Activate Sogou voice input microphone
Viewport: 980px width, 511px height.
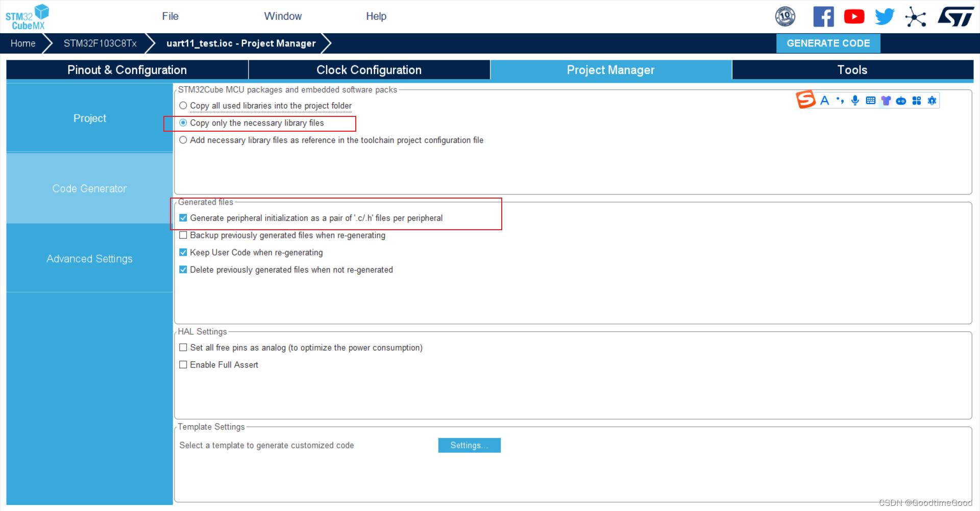(855, 101)
